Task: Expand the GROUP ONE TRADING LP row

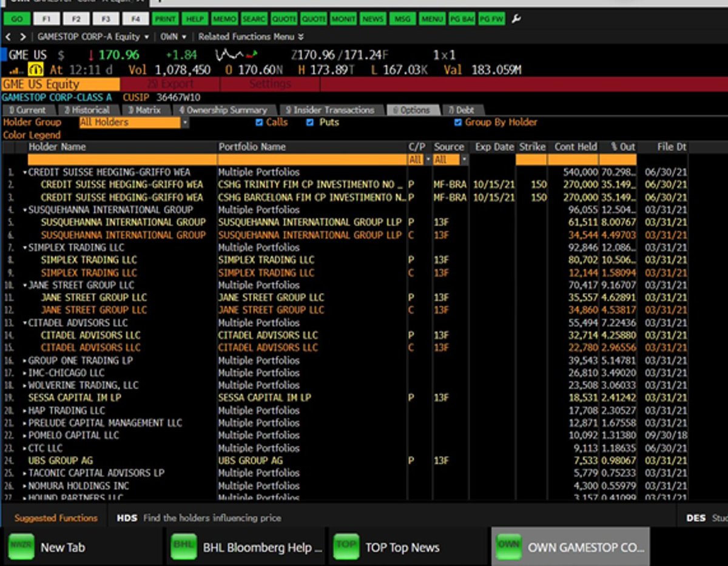Action: (25, 360)
